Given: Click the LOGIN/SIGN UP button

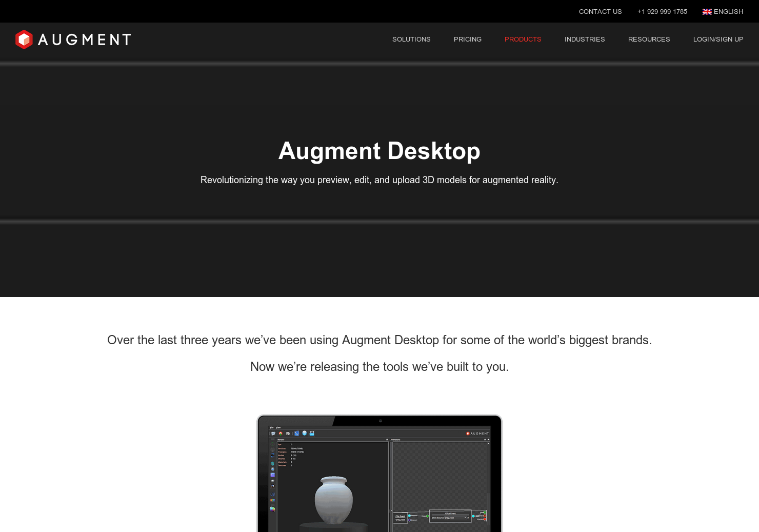Looking at the screenshot, I should [x=718, y=39].
